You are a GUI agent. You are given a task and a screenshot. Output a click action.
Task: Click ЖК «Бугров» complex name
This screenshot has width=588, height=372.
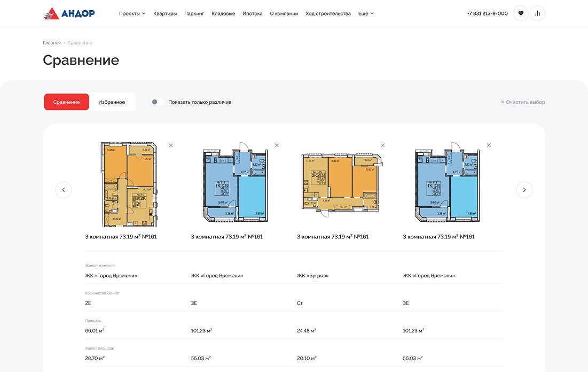[x=313, y=276]
